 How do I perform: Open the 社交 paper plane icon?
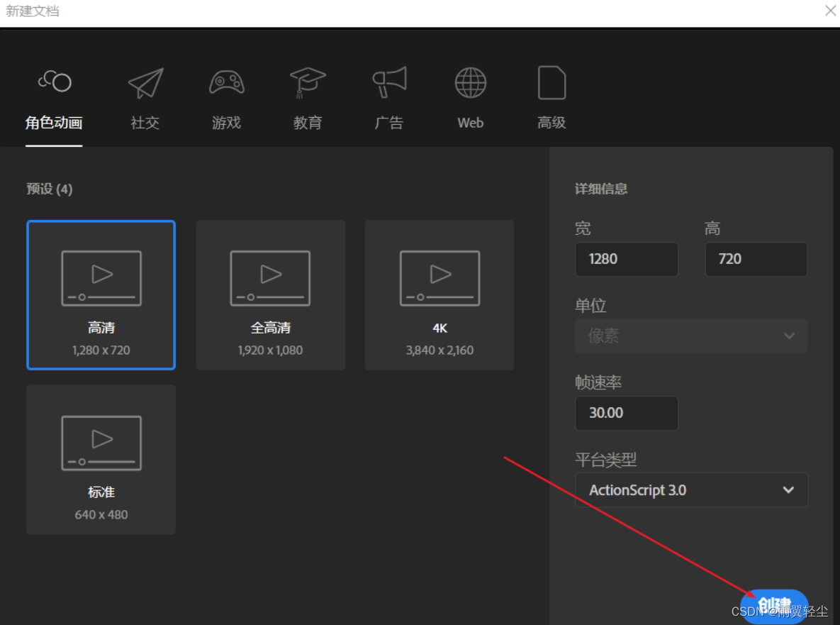click(x=146, y=83)
